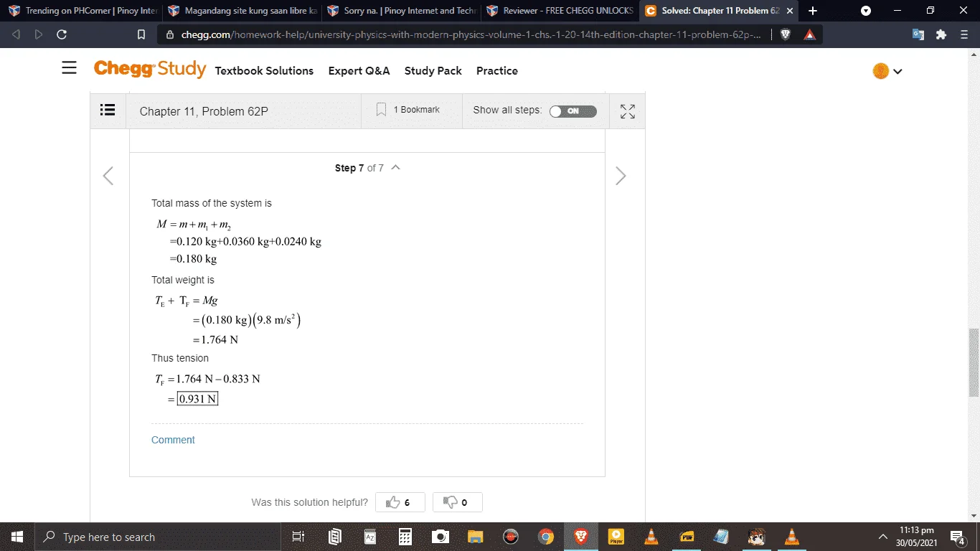Screen dimensions: 980x551
Task: Reload the current page
Action: (x=62, y=34)
